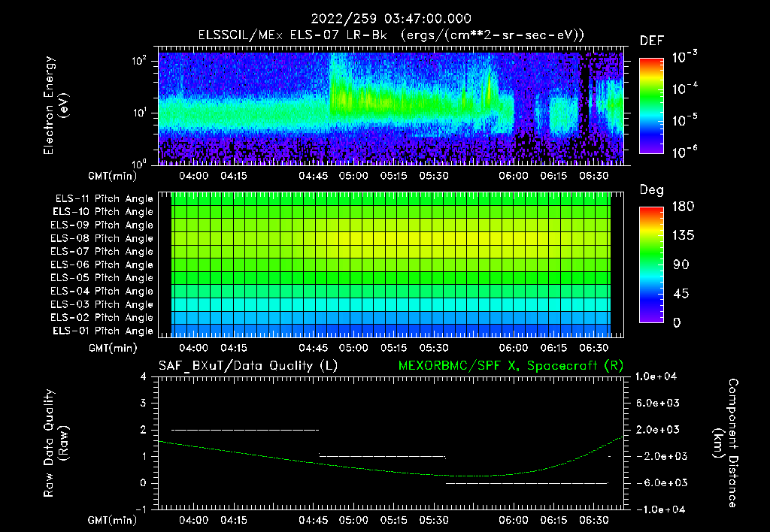Viewport: 770px width, 532px height.
Task: Click the ELS-08 Pitch Angle row label
Action: click(102, 238)
